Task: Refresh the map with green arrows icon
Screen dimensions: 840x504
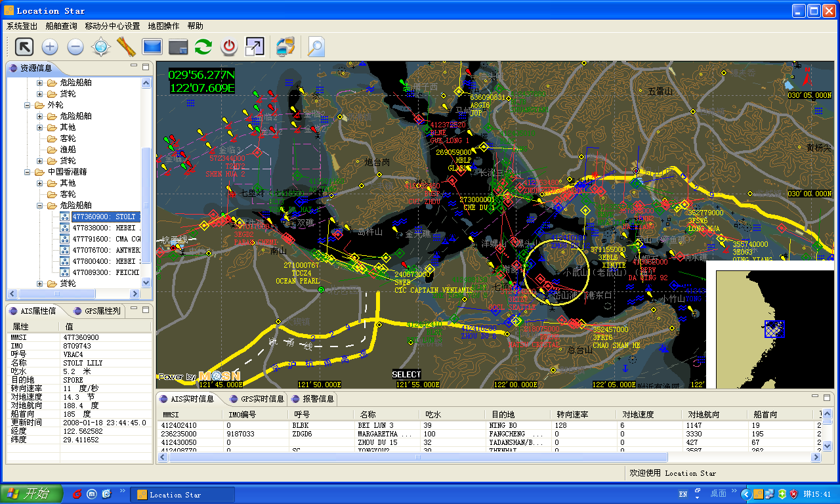Action: 203,47
